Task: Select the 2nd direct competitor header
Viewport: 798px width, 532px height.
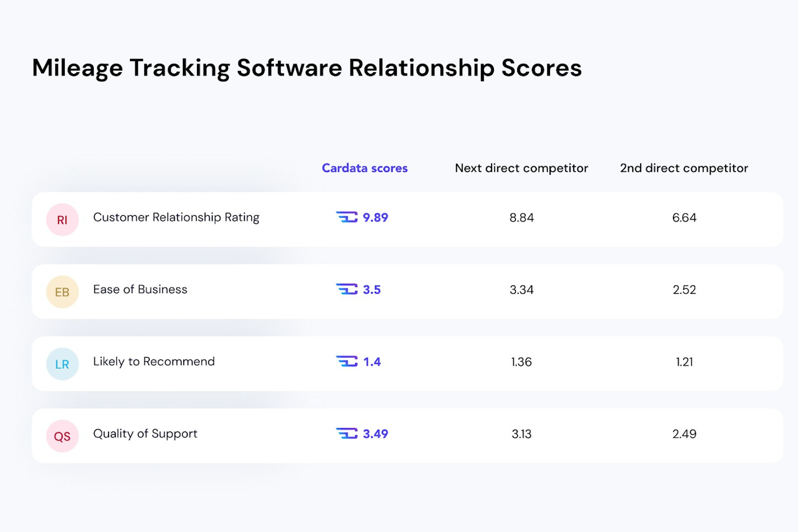Action: tap(684, 168)
